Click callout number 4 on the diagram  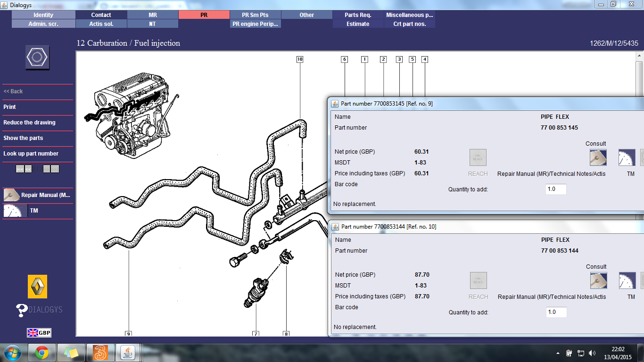(x=425, y=59)
